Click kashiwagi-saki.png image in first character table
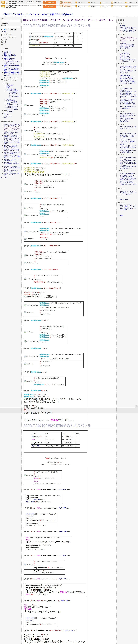Screen dimensions: 138x644 tap(36, 37)
